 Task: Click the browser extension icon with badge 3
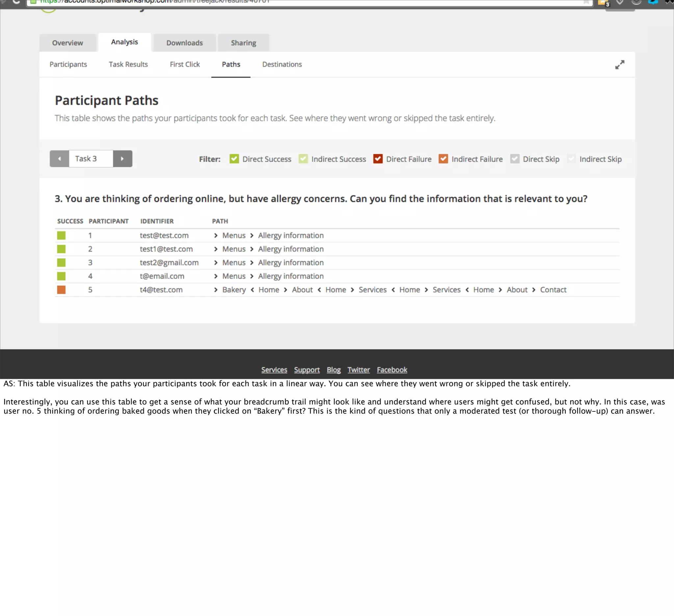[603, 3]
